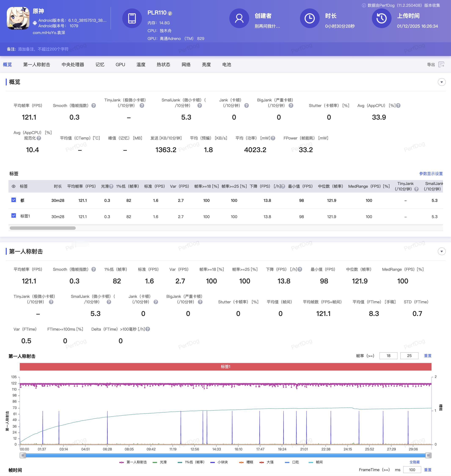Switch to the 中央处理器 tab
This screenshot has width=451, height=476.
click(x=73, y=65)
